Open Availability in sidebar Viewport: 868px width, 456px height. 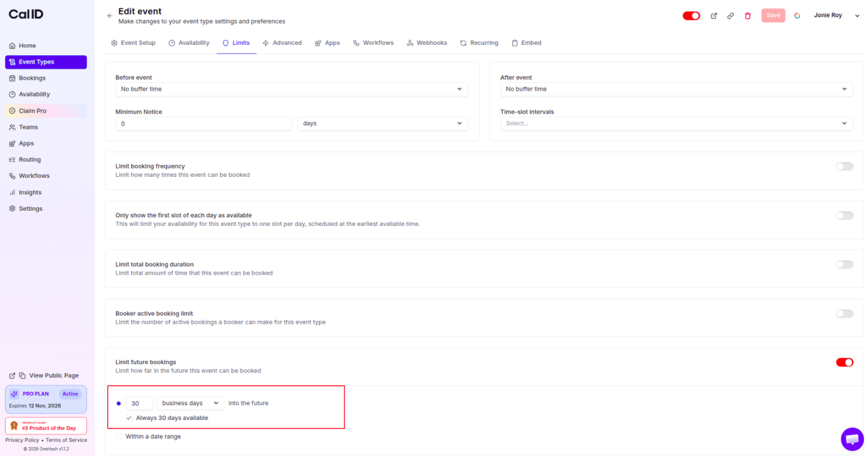click(x=46, y=94)
